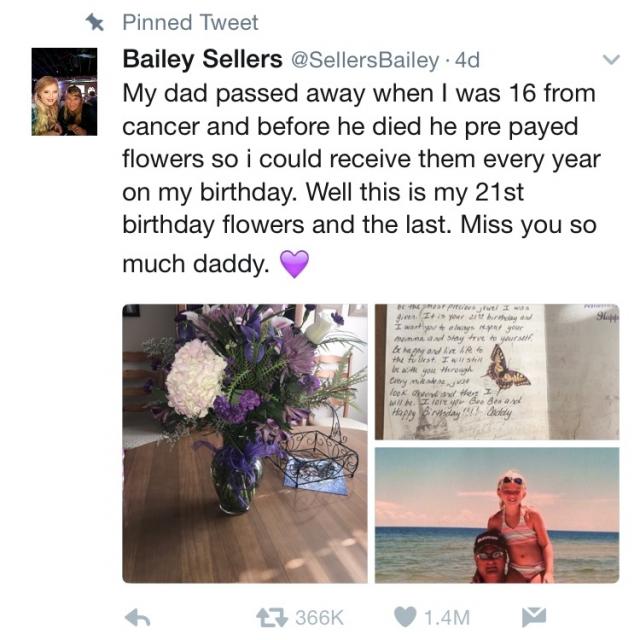Click the butterfly on the handwritten note
Screen dimensions: 640x640
pyautogui.click(x=506, y=368)
